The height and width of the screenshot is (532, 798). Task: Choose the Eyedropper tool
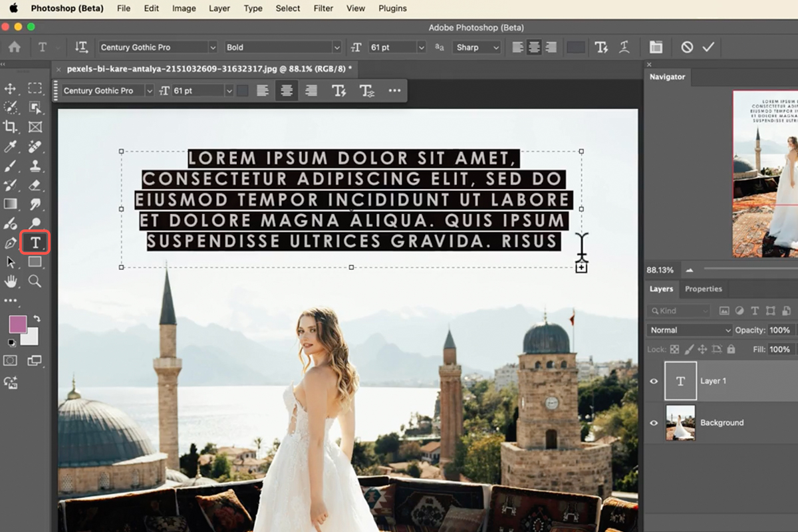(11, 146)
